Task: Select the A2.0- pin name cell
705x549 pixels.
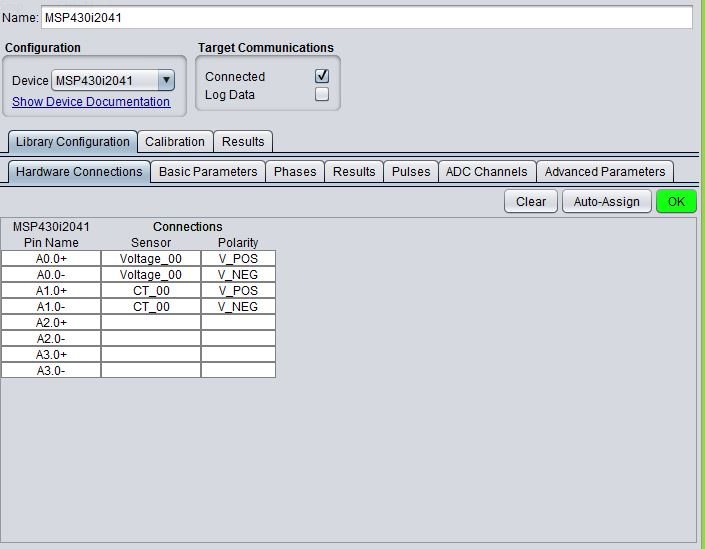Action: coord(51,339)
